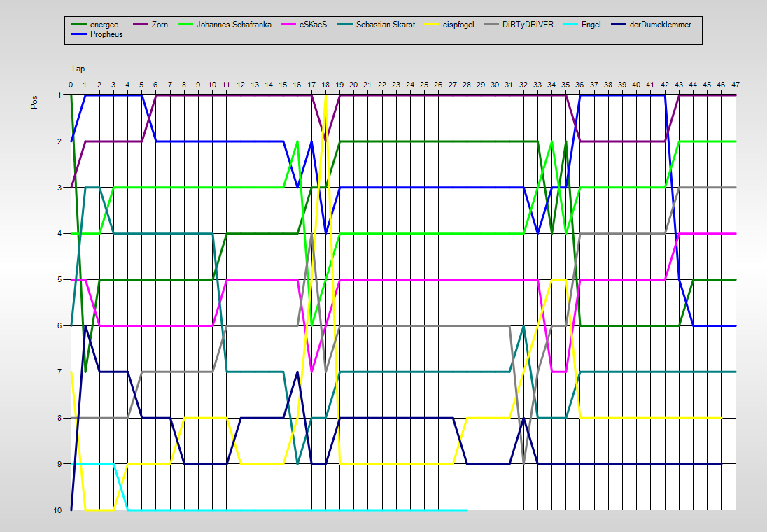Click lap 0 at start of axis
Viewport: 767px width, 532px height.
[x=71, y=85]
